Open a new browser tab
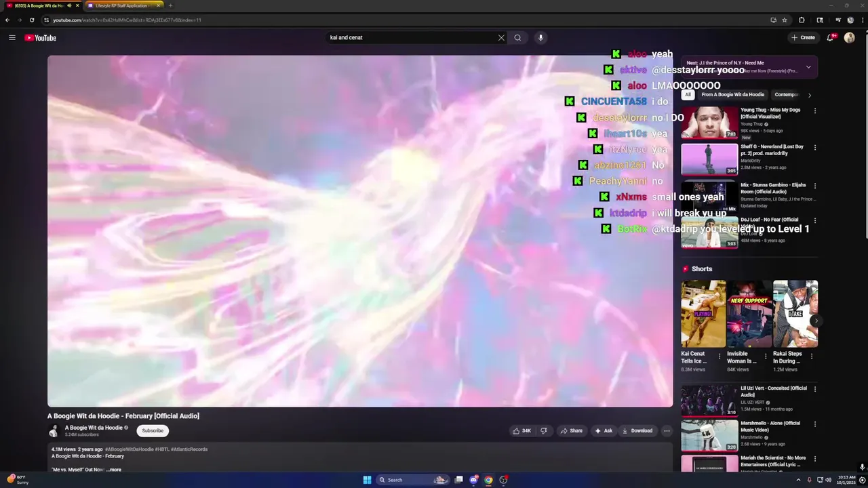 coord(170,5)
